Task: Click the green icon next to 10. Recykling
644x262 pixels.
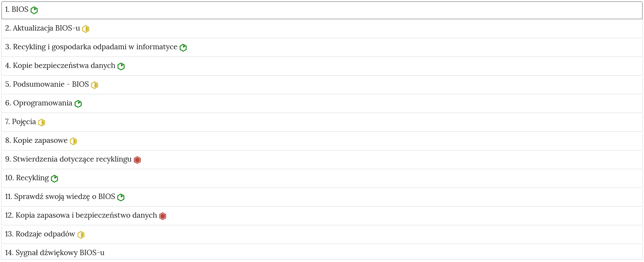Action: 55,179
